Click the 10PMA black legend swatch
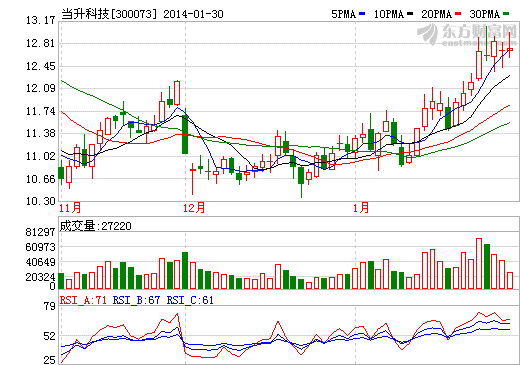 click(410, 14)
